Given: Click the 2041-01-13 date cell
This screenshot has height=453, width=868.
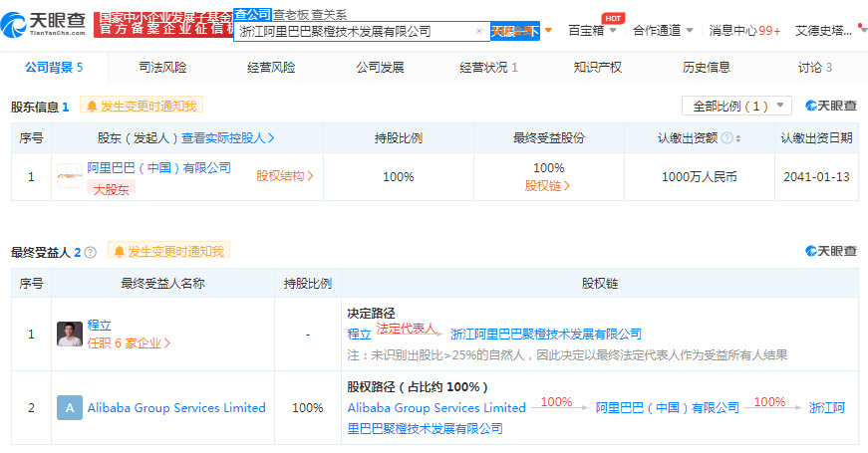Looking at the screenshot, I should click(816, 177).
